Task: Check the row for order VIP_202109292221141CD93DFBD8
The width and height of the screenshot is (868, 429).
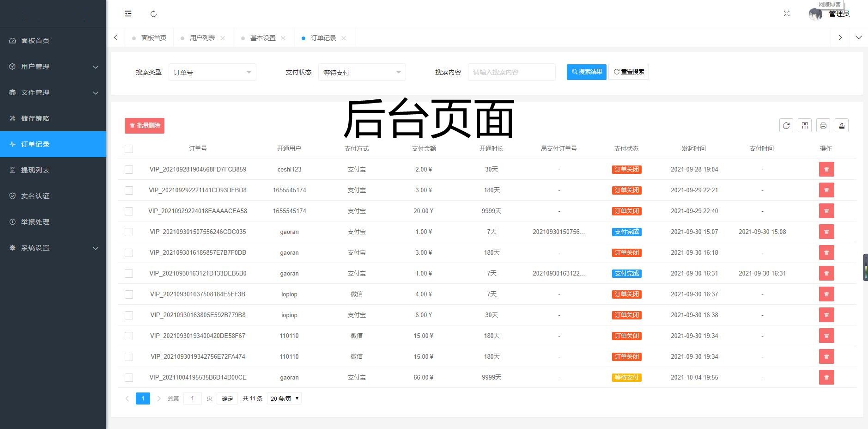Action: [129, 190]
